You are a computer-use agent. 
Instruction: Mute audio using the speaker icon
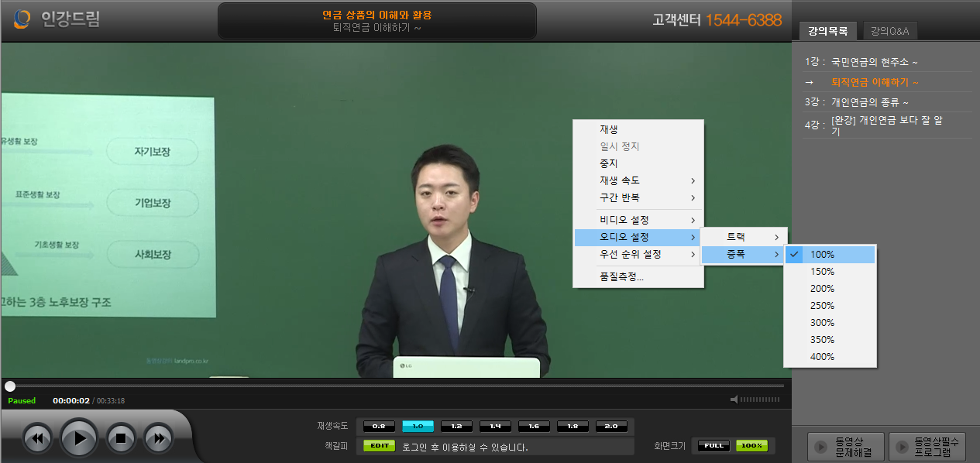coord(734,400)
